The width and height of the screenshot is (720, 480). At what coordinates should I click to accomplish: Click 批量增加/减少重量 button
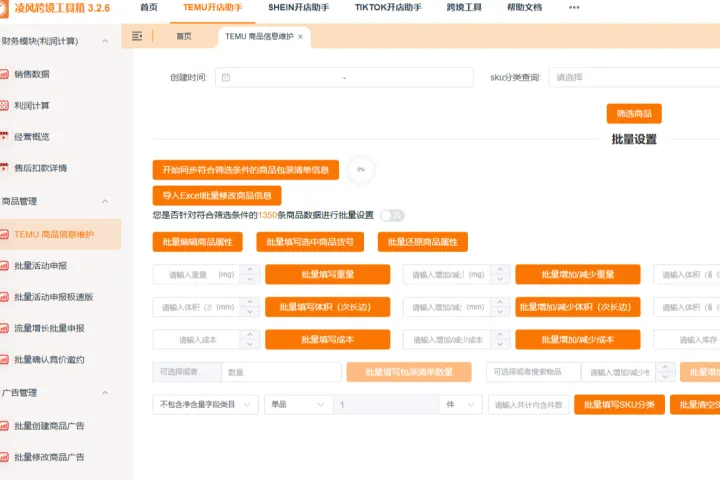click(x=578, y=275)
